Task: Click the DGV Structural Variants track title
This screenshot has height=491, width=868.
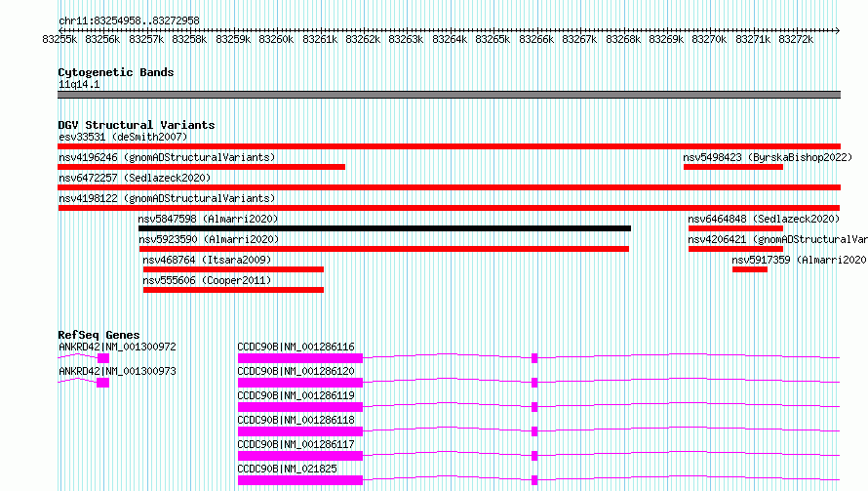Action: click(x=137, y=125)
